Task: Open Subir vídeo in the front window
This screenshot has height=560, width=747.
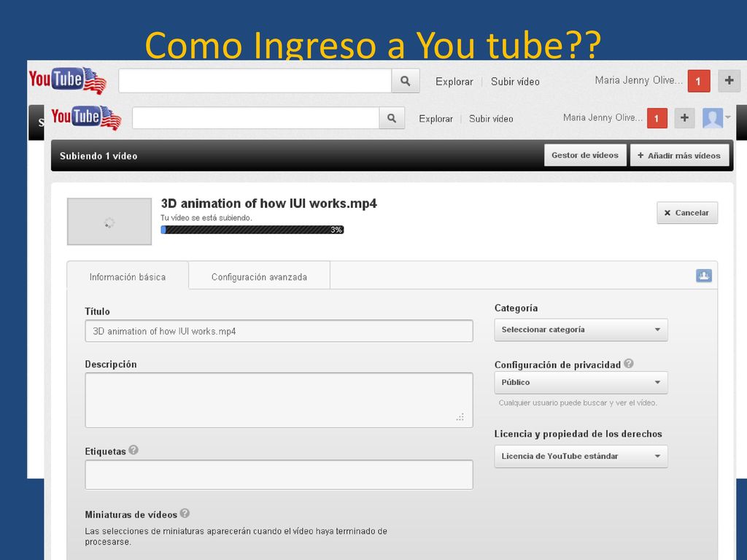Action: 491,119
